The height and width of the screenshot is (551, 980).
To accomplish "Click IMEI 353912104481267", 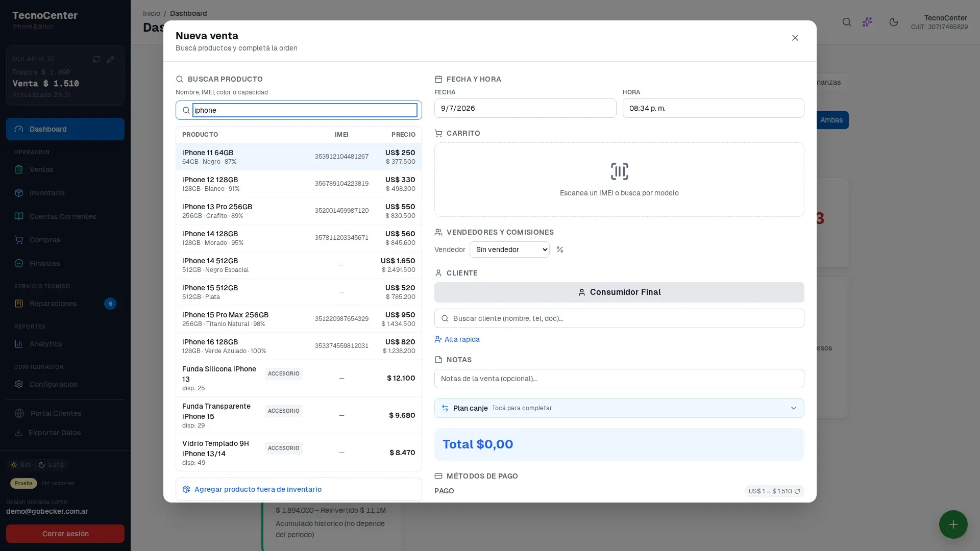I will click(341, 157).
